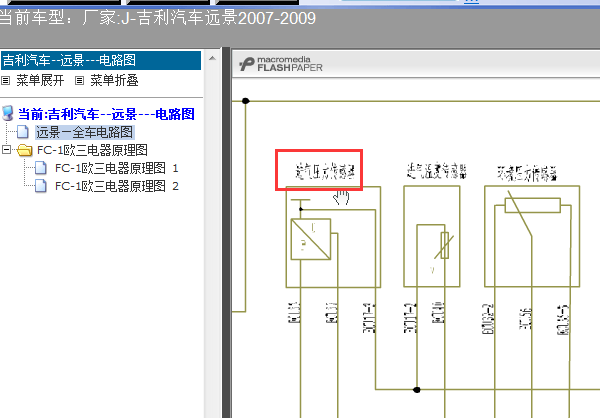Click the 当前车型 vehicle model title text
600x418 pixels.
click(x=158, y=18)
